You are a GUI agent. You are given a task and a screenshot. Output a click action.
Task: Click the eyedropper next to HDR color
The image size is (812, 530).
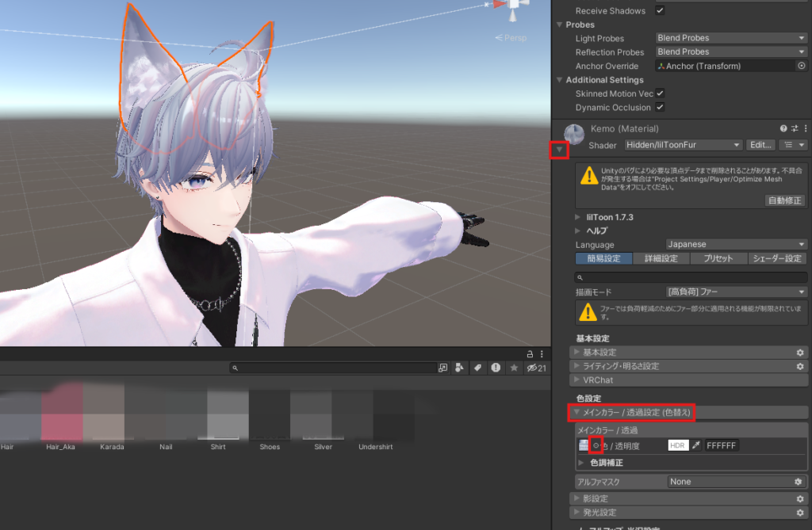tap(695, 446)
